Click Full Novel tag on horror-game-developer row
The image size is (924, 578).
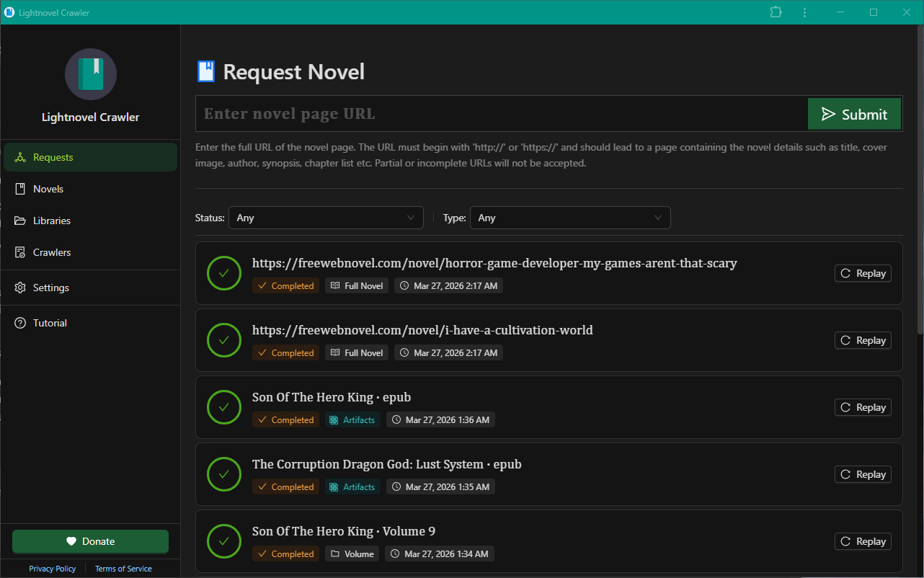point(357,286)
